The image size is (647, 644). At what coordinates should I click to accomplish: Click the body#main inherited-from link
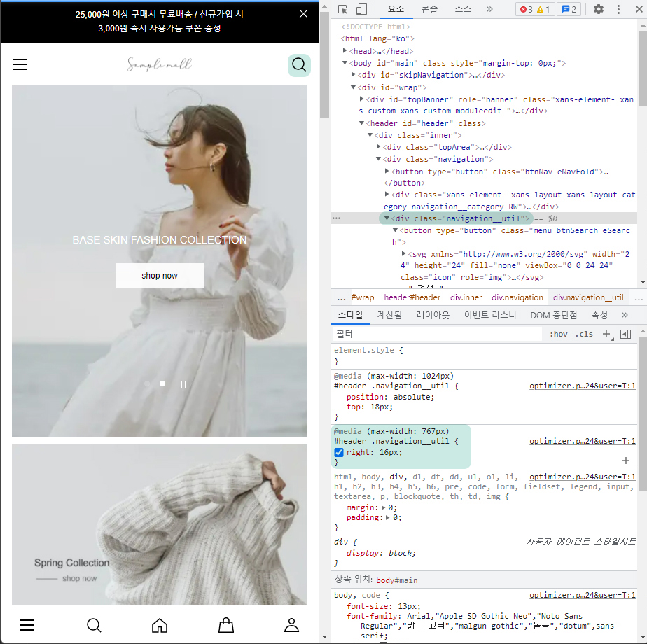[396, 580]
